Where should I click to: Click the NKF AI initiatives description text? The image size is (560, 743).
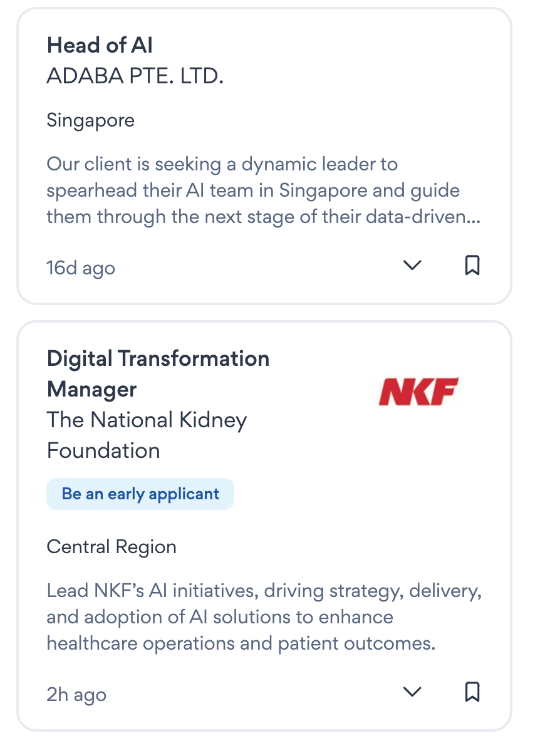tap(263, 616)
